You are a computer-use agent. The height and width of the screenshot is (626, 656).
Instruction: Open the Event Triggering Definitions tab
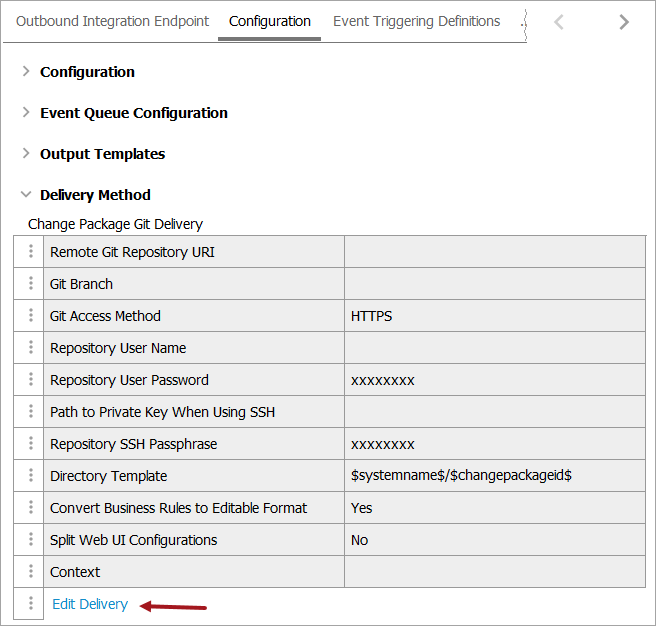click(416, 21)
